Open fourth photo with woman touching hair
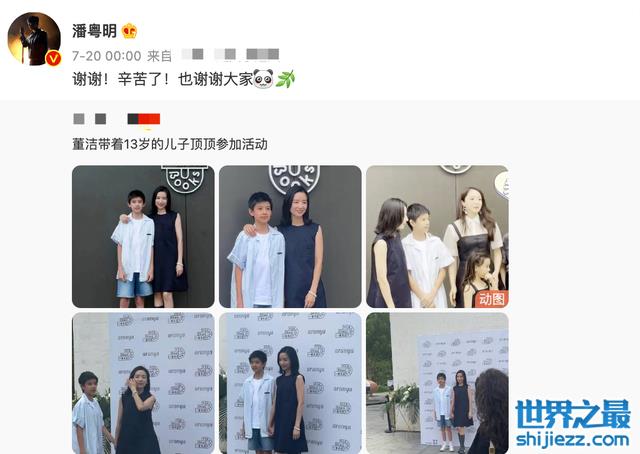The width and height of the screenshot is (640, 454). (x=143, y=383)
